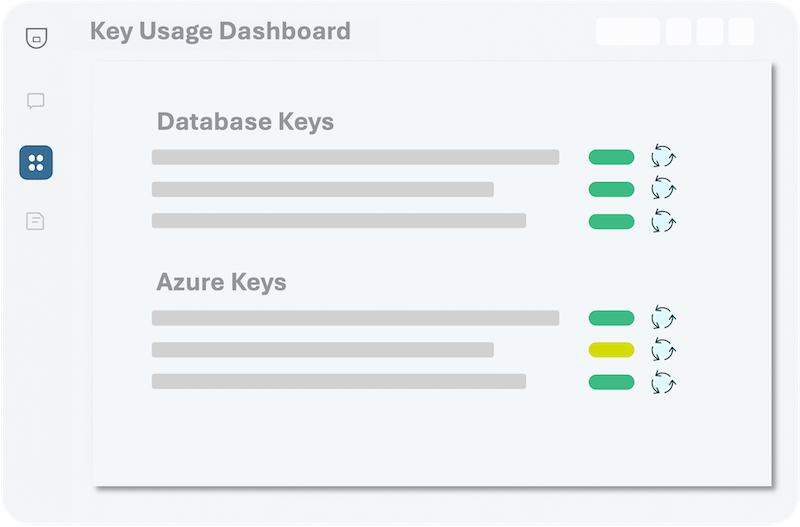This screenshot has height=527, width=800.
Task: Click last Azure key green status pill
Action: pyautogui.click(x=611, y=382)
